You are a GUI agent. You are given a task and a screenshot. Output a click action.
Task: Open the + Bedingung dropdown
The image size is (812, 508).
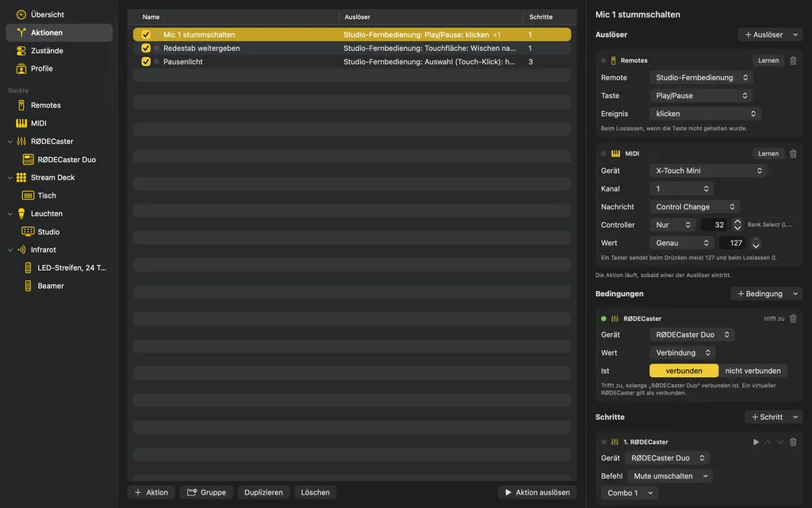[x=767, y=294]
